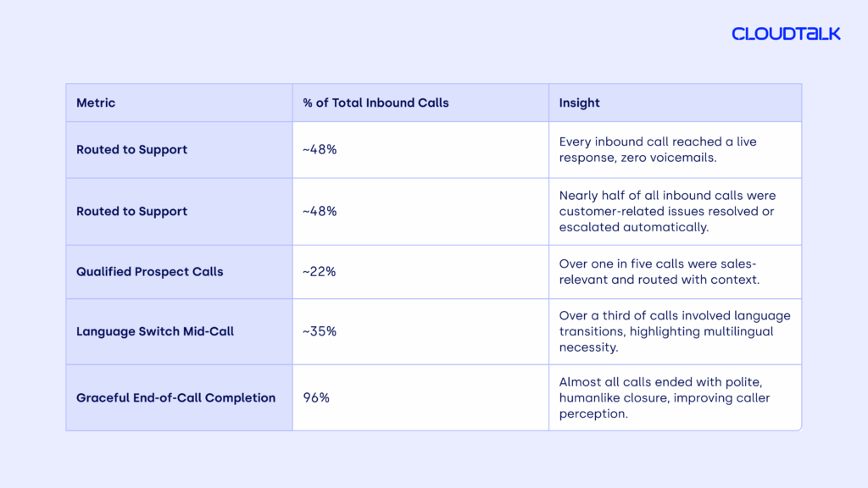This screenshot has height=488, width=868.
Task: Click the 'Every inbound call reached a live response' insight
Action: 658,150
